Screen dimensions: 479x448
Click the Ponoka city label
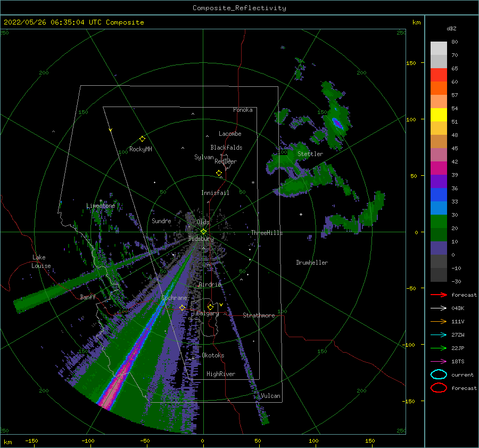coord(243,110)
